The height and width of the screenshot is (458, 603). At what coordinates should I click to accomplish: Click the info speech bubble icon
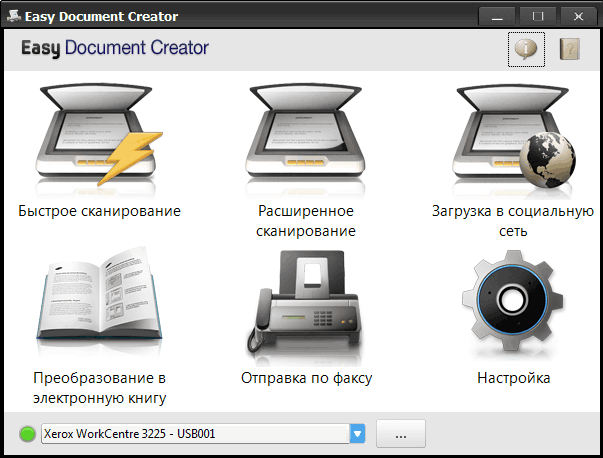(526, 49)
